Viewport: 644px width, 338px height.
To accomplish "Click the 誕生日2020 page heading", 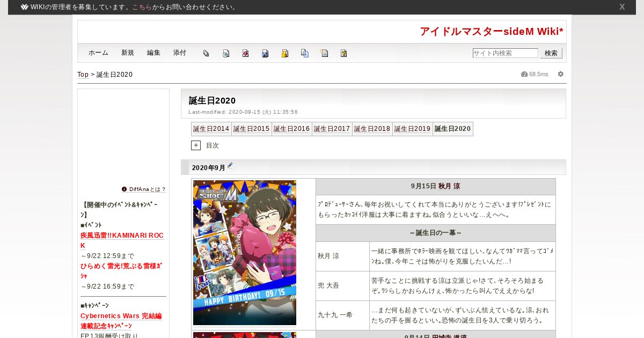I will [212, 100].
